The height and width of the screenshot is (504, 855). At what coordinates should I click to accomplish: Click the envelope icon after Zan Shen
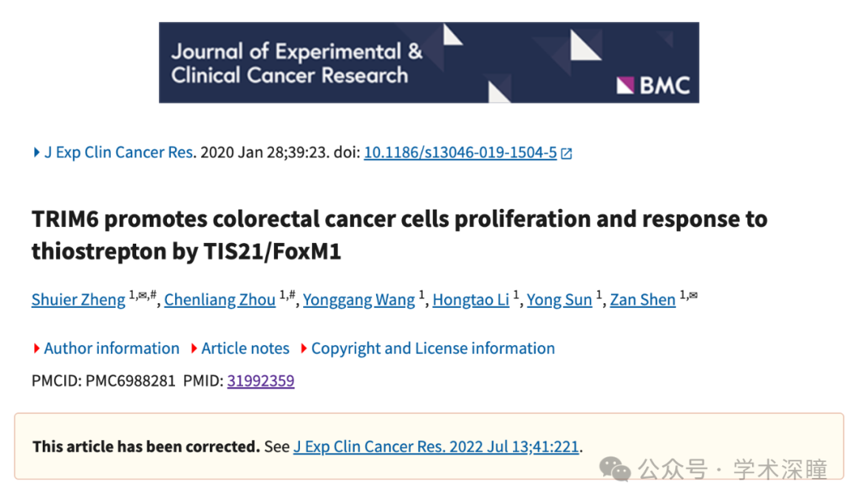(x=693, y=295)
